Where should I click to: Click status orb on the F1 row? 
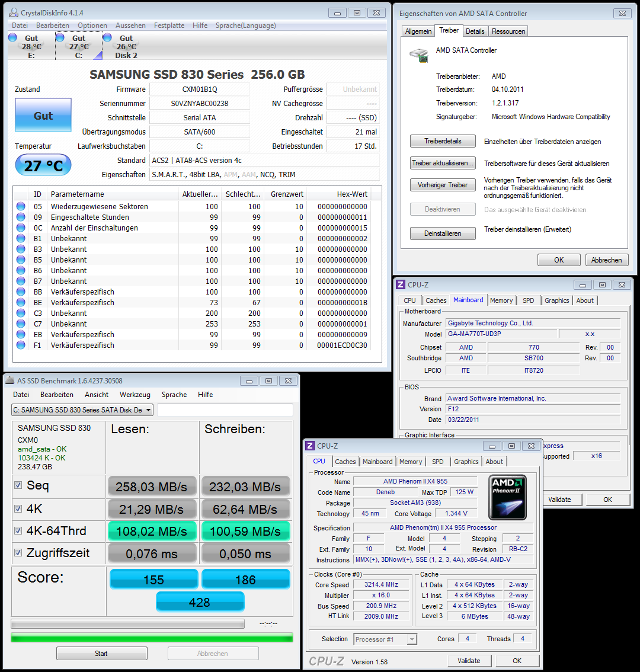[x=21, y=345]
